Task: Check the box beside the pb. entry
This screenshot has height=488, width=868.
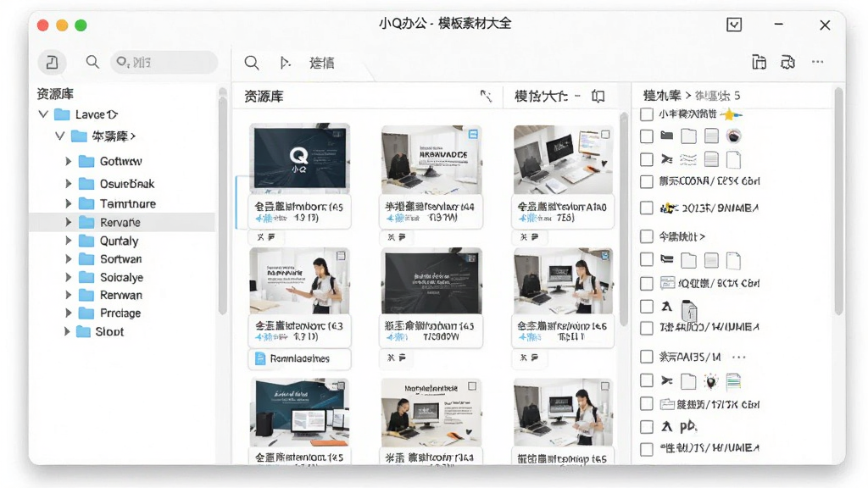Action: click(646, 427)
